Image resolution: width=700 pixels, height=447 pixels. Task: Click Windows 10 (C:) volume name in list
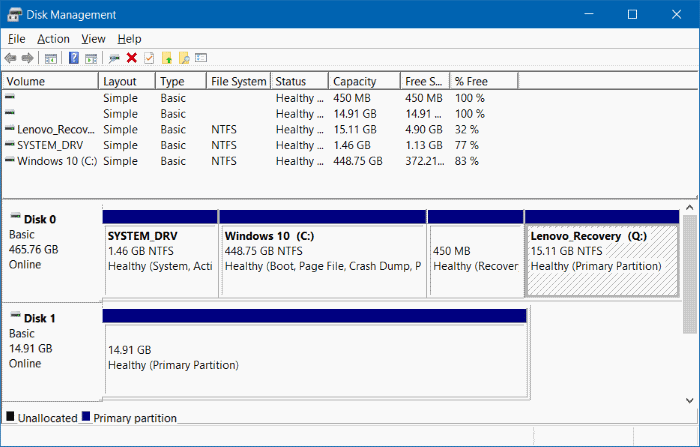pyautogui.click(x=57, y=161)
